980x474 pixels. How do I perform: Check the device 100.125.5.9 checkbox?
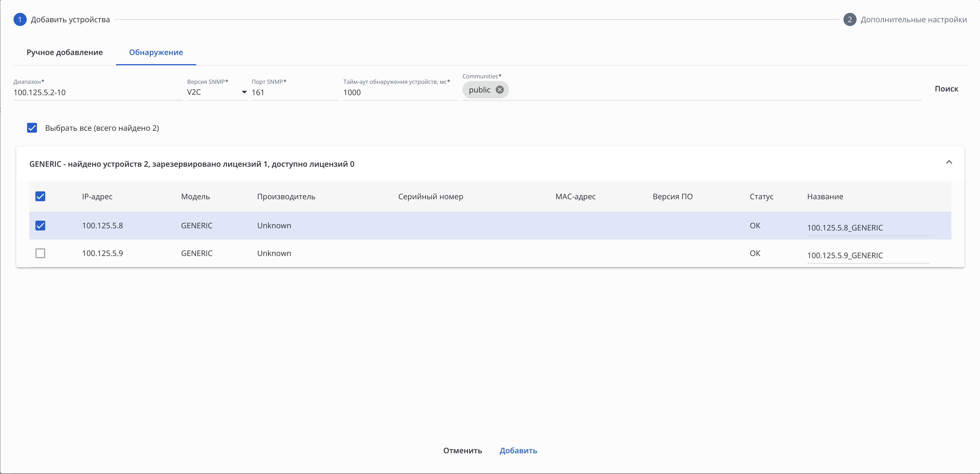pos(40,253)
